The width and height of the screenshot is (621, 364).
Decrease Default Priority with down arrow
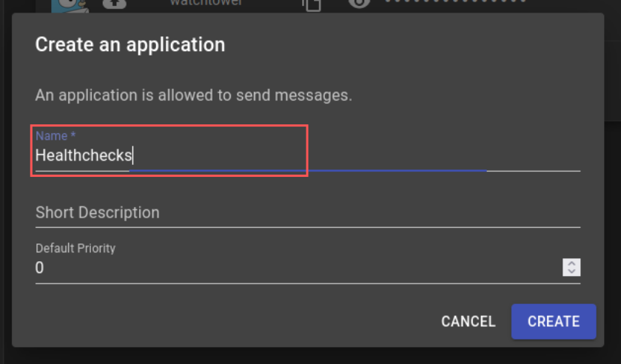coord(571,272)
